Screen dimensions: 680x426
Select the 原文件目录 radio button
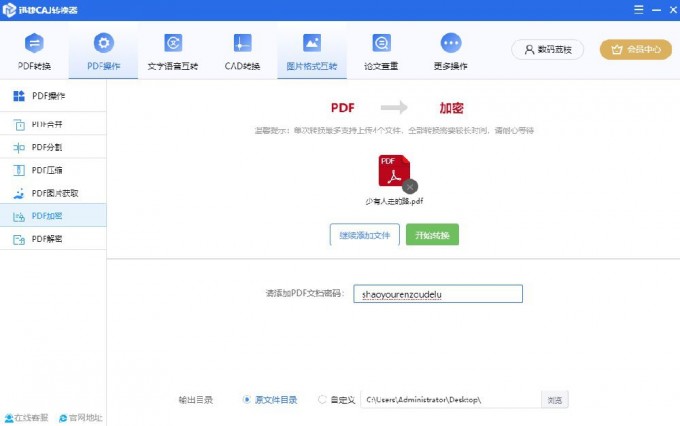click(247, 400)
